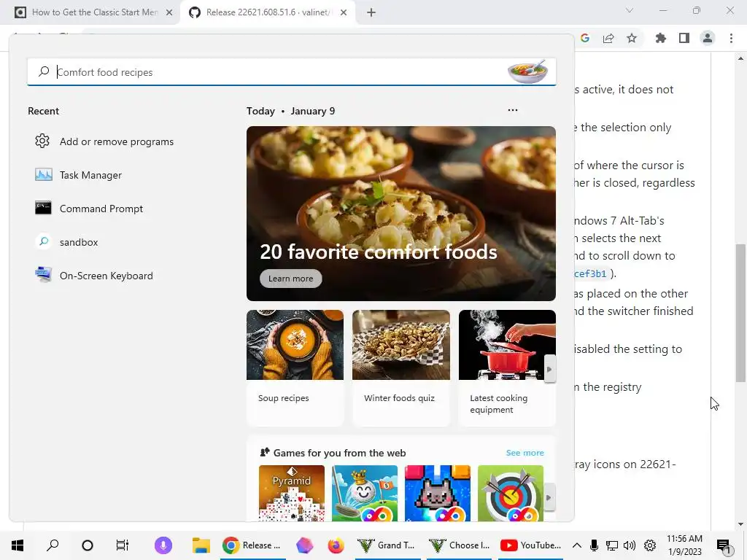This screenshot has height=560, width=747.
Task: Open the clock showing 11:56 AM
Action: pos(684,545)
